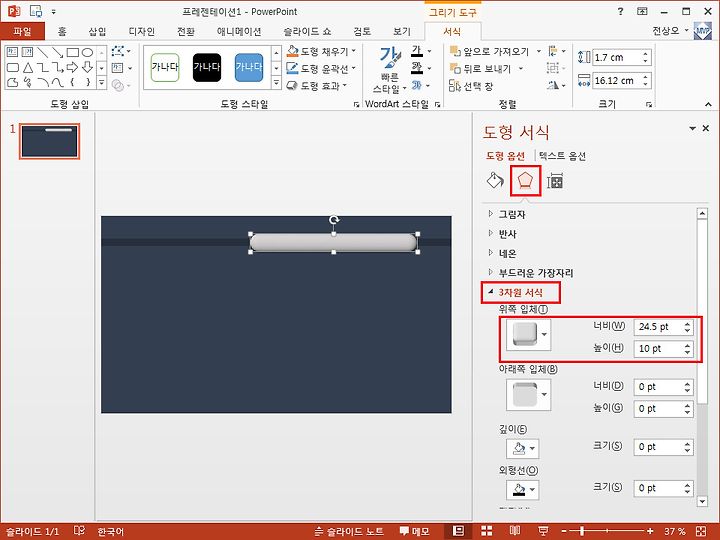This screenshot has height=540, width=720.
Task: Click the merge shapes icon
Action: (x=120, y=85)
